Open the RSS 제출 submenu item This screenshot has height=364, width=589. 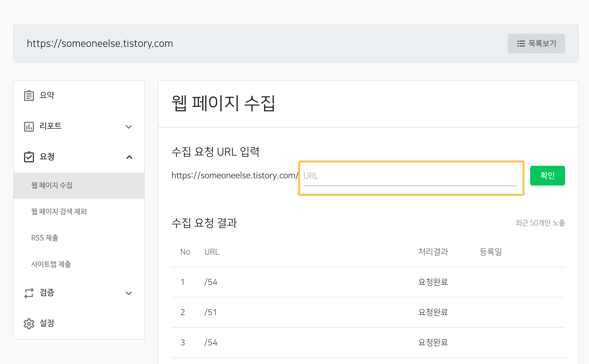pyautogui.click(x=45, y=238)
